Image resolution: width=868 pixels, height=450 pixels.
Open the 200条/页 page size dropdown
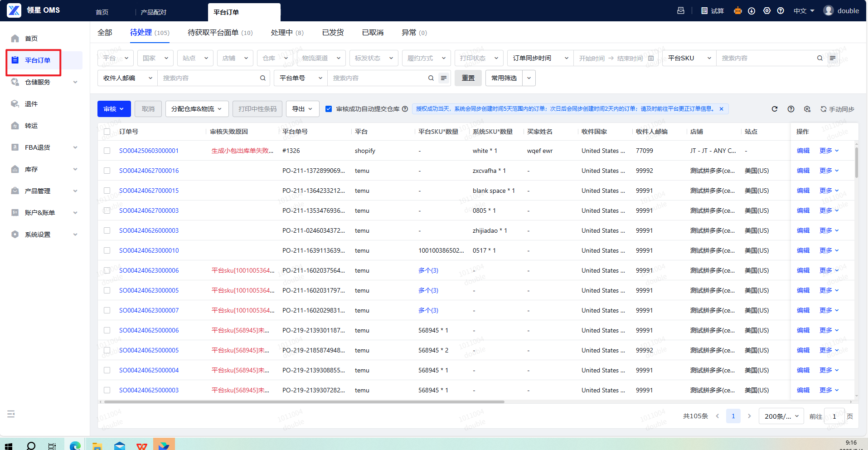(781, 416)
